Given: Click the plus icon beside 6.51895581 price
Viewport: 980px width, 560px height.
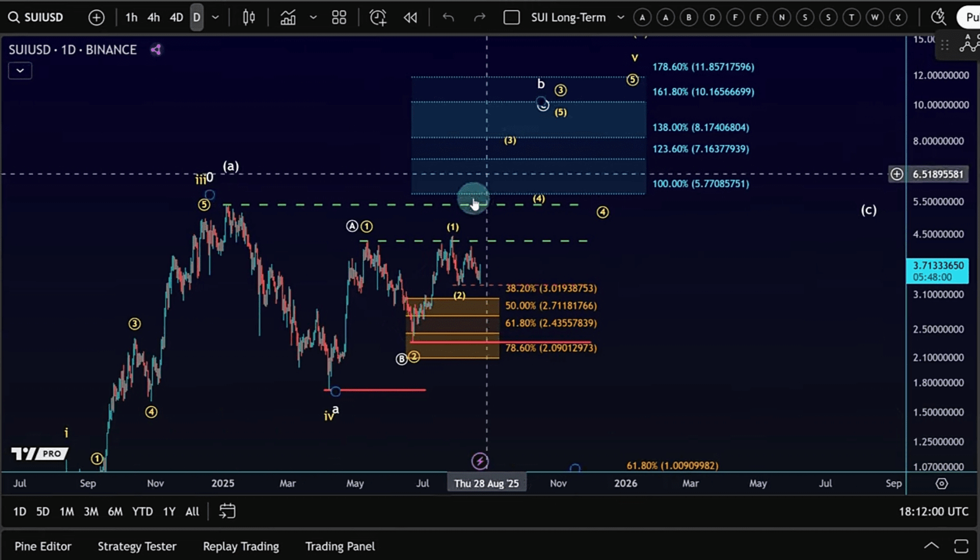Looking at the screenshot, I should tap(897, 174).
